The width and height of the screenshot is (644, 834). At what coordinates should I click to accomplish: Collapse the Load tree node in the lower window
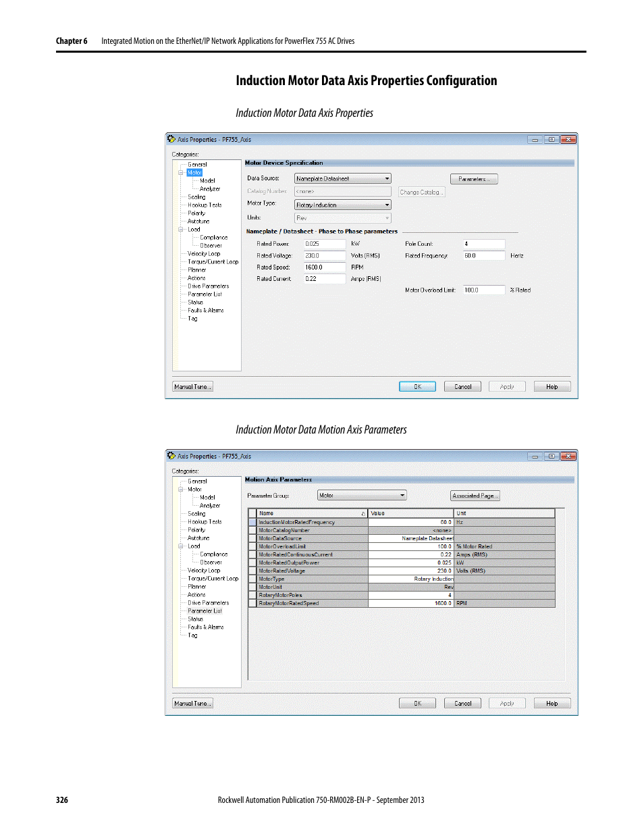click(x=181, y=546)
